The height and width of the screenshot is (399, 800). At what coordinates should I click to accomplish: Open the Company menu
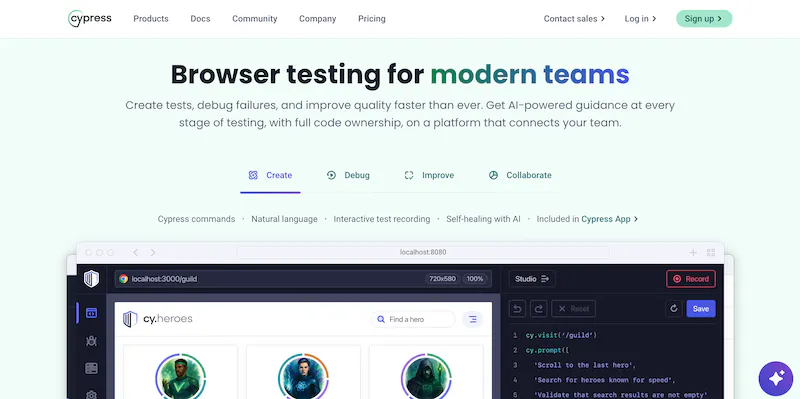point(317,19)
